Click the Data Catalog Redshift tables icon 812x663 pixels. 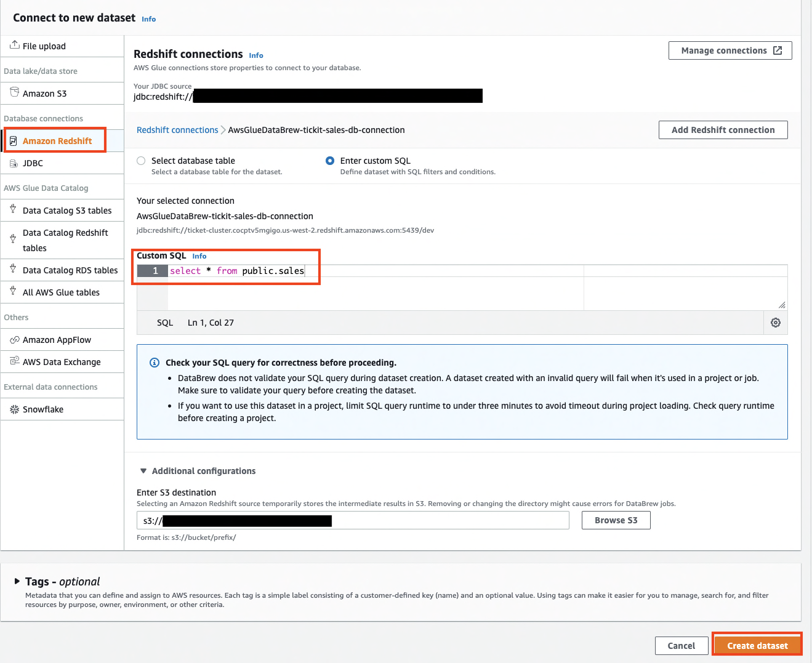coord(13,239)
